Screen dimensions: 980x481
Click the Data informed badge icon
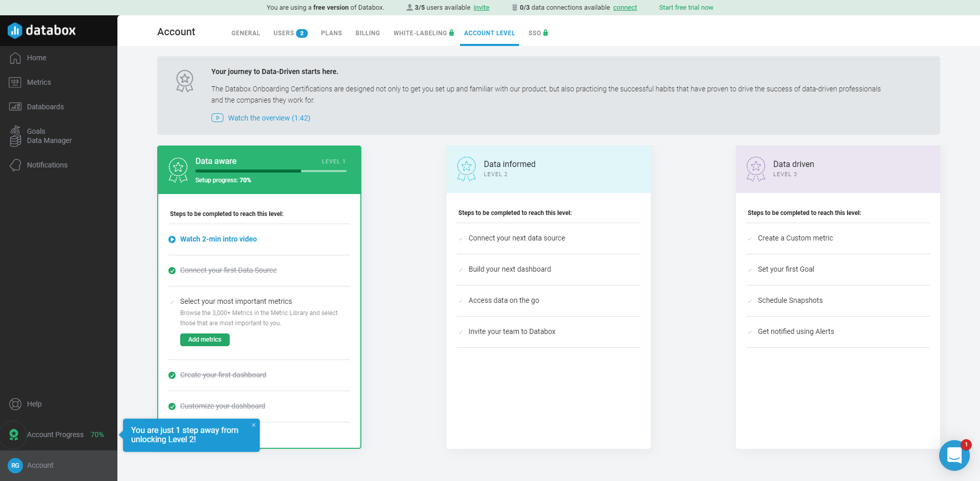[467, 169]
